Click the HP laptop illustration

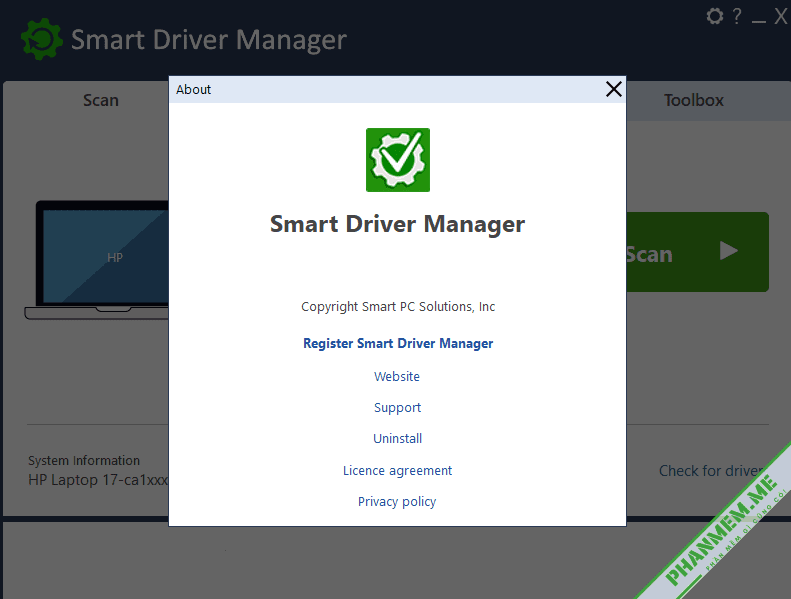coord(97,260)
